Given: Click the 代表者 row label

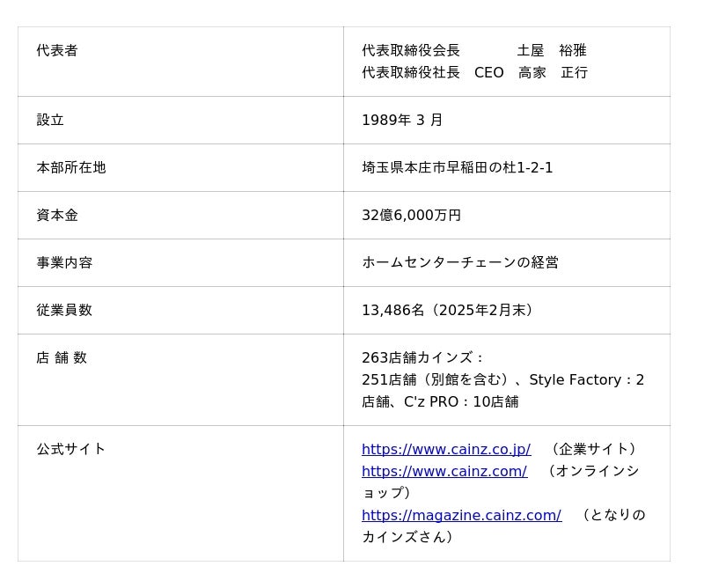Looking at the screenshot, I should [57, 51].
